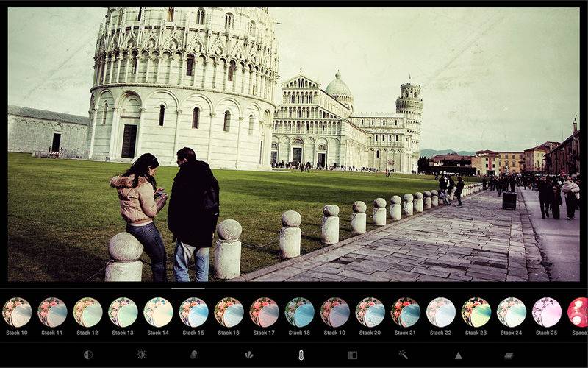Choose the Stack 23 filter thumbnail
The width and height of the screenshot is (588, 368).
point(476,312)
